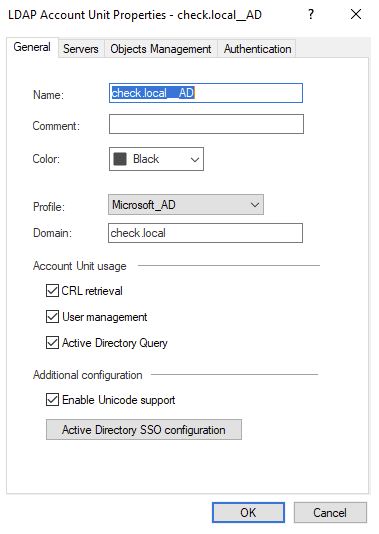Screen dimensions: 379x534
Task: Open Active Directory SSO configuration
Action: point(144,430)
